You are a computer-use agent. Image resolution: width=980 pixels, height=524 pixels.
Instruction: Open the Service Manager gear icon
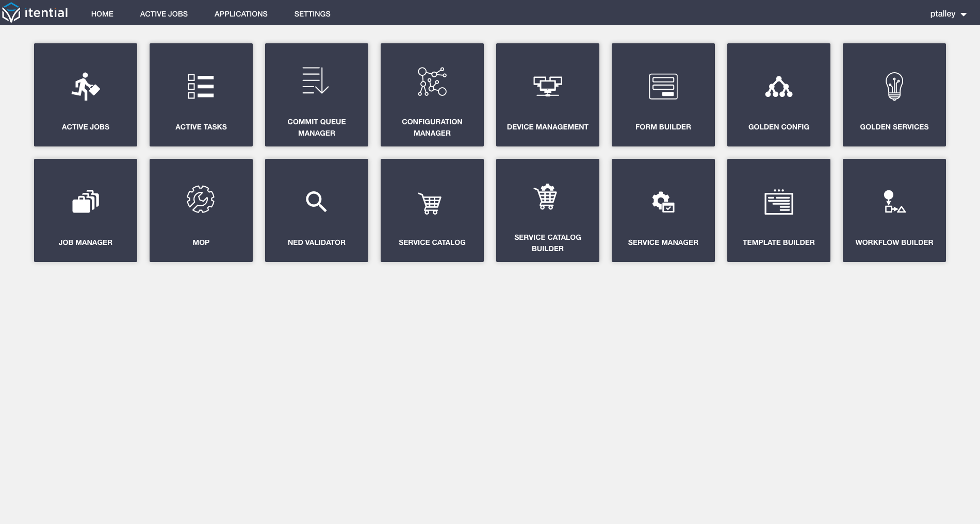pyautogui.click(x=663, y=202)
